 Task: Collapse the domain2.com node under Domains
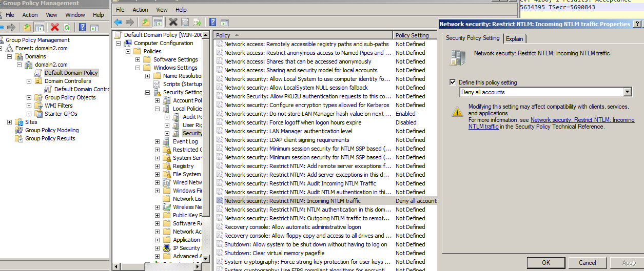point(19,65)
